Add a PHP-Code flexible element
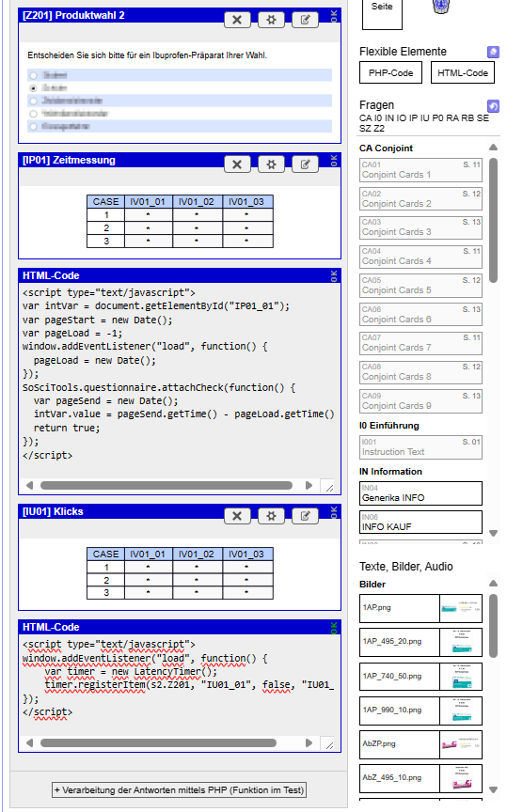The height and width of the screenshot is (812, 507). pyautogui.click(x=391, y=72)
